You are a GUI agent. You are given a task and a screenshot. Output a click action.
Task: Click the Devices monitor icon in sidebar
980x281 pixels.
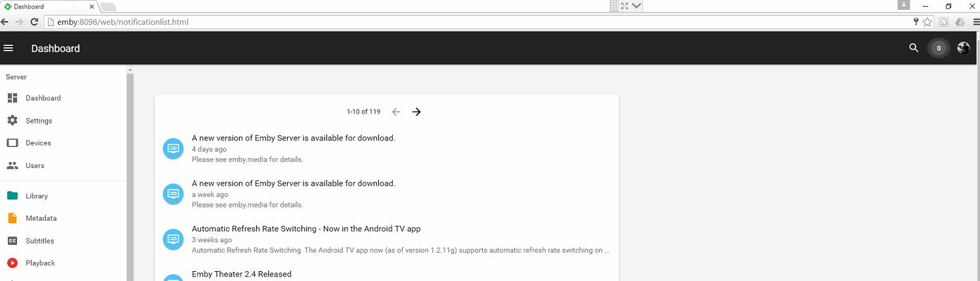click(12, 143)
